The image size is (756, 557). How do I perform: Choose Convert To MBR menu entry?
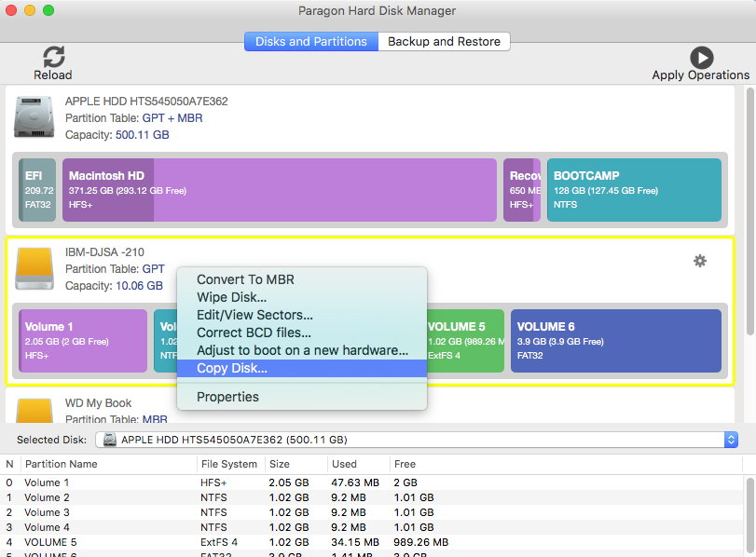302,279
